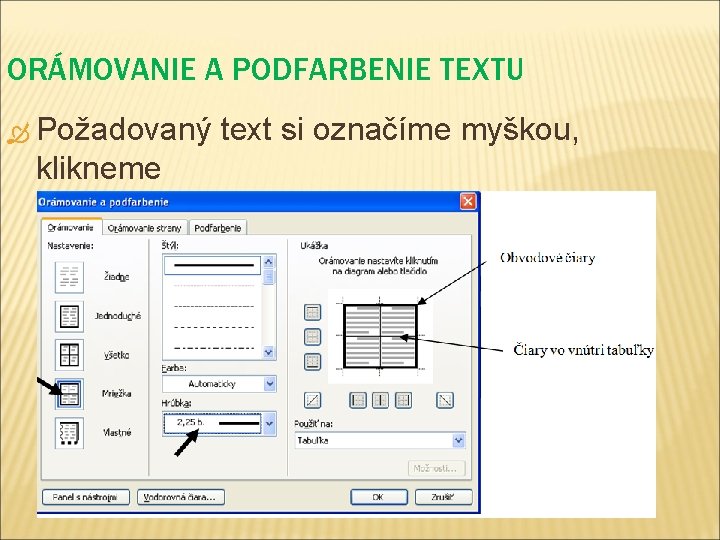Image resolution: width=720 pixels, height=540 pixels.
Task: Click the style list scroll up arrow
Action: pos(269,262)
